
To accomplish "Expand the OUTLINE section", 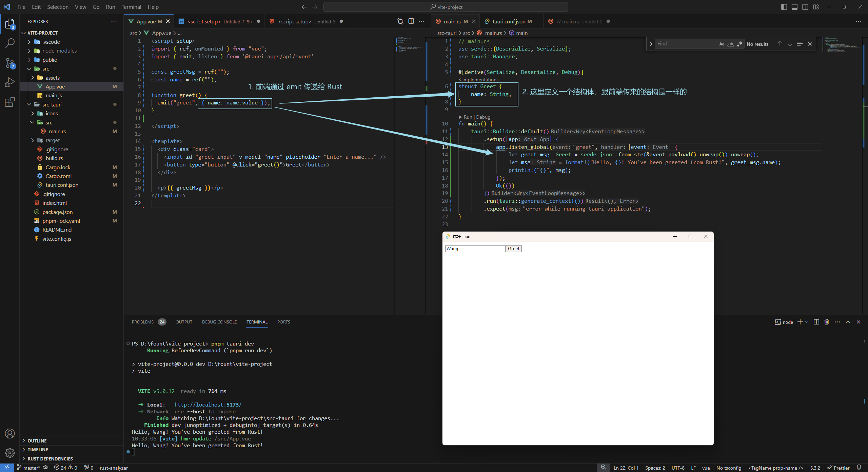I will coord(37,441).
